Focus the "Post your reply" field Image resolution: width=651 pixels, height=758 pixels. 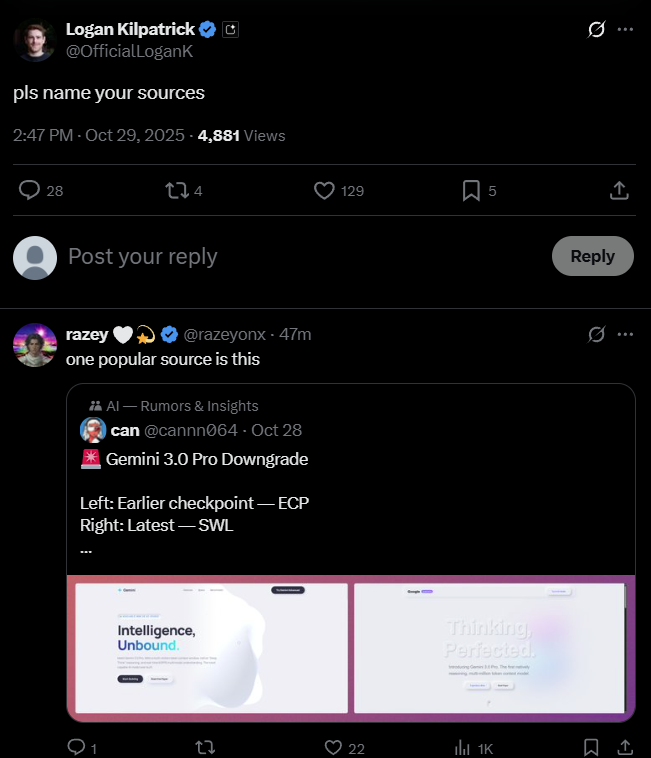300,257
